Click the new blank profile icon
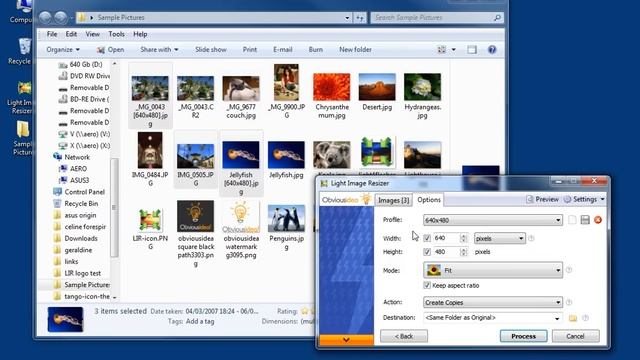This screenshot has height=360, width=640. (x=572, y=220)
